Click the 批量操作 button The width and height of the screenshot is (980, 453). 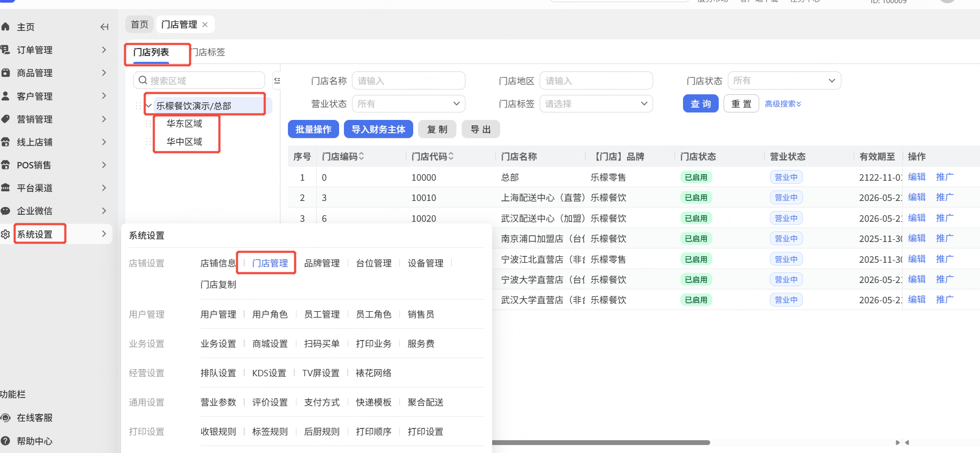point(314,130)
